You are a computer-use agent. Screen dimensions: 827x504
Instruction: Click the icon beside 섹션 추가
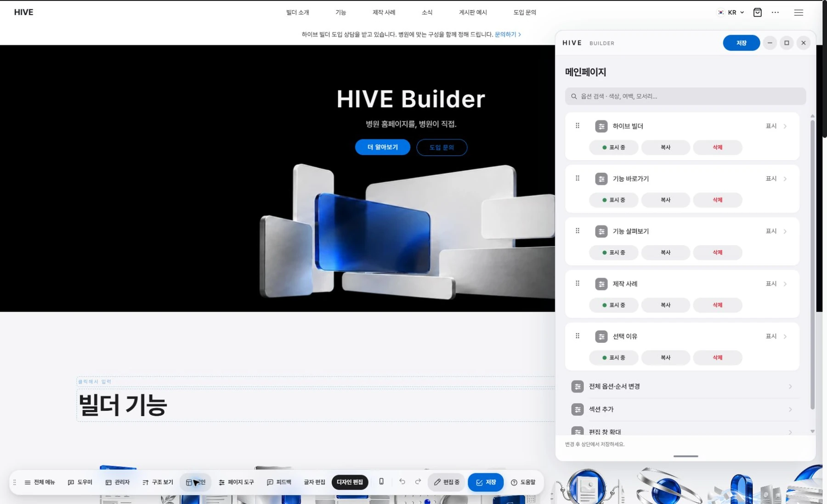pos(578,409)
